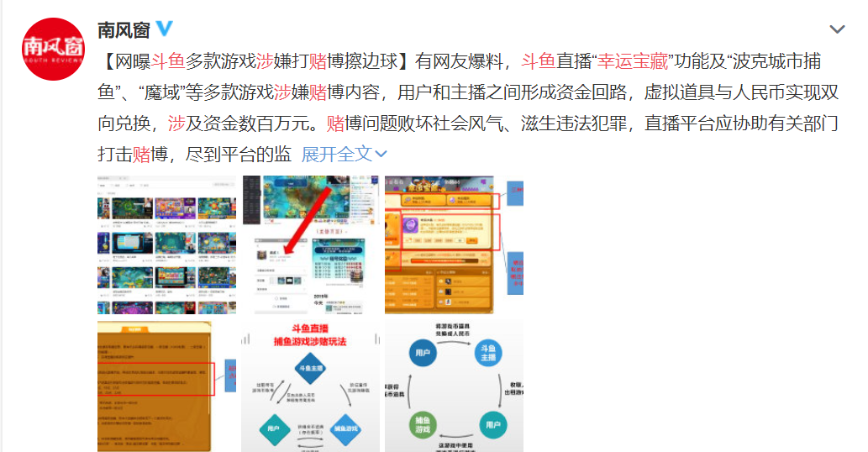Open the post options chevron at top right
The height and width of the screenshot is (452, 868).
(x=836, y=30)
